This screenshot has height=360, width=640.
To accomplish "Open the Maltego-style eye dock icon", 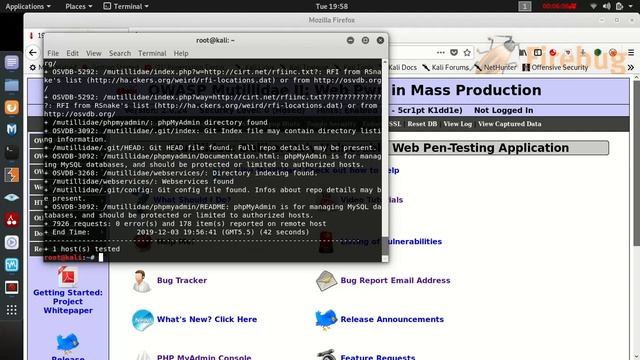I will (x=11, y=198).
